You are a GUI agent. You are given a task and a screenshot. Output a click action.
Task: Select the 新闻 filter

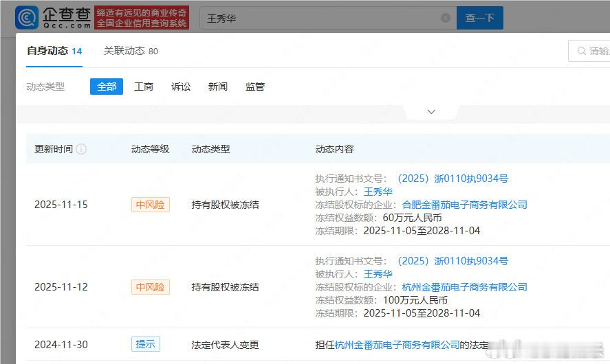[x=218, y=87]
